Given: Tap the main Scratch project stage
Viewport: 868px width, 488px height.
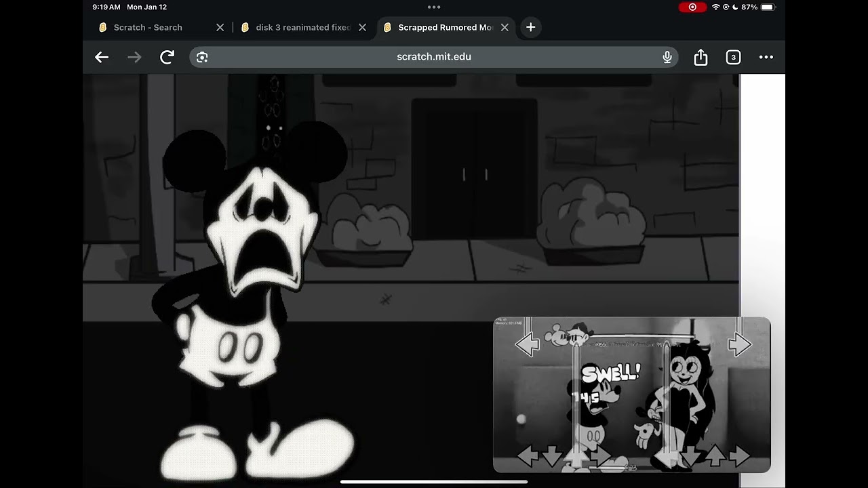Looking at the screenshot, I should pos(411,281).
